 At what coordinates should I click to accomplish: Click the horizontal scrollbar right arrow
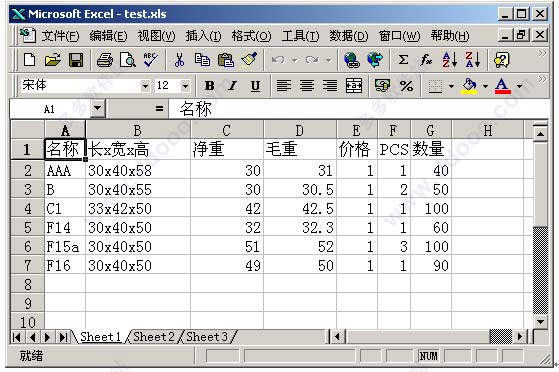(x=520, y=336)
